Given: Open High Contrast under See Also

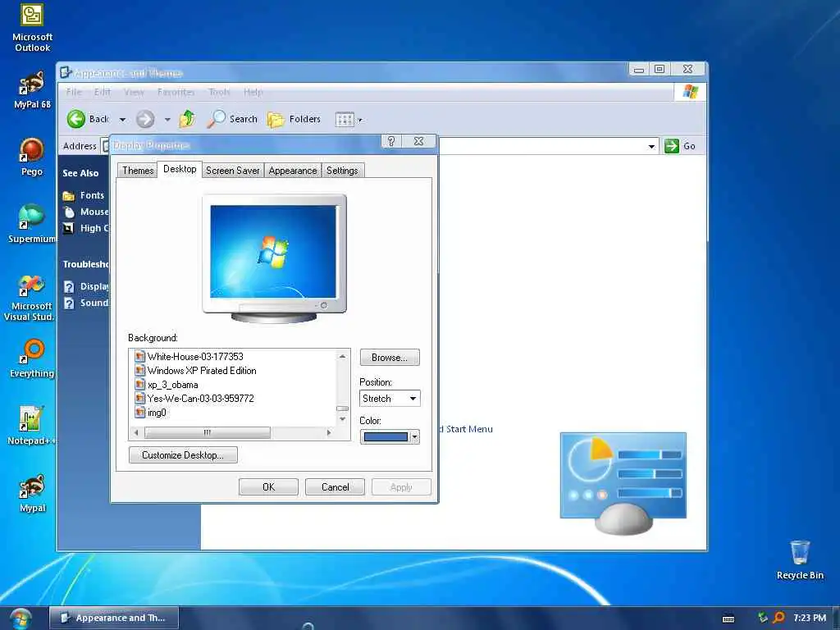Looking at the screenshot, I should (86, 228).
